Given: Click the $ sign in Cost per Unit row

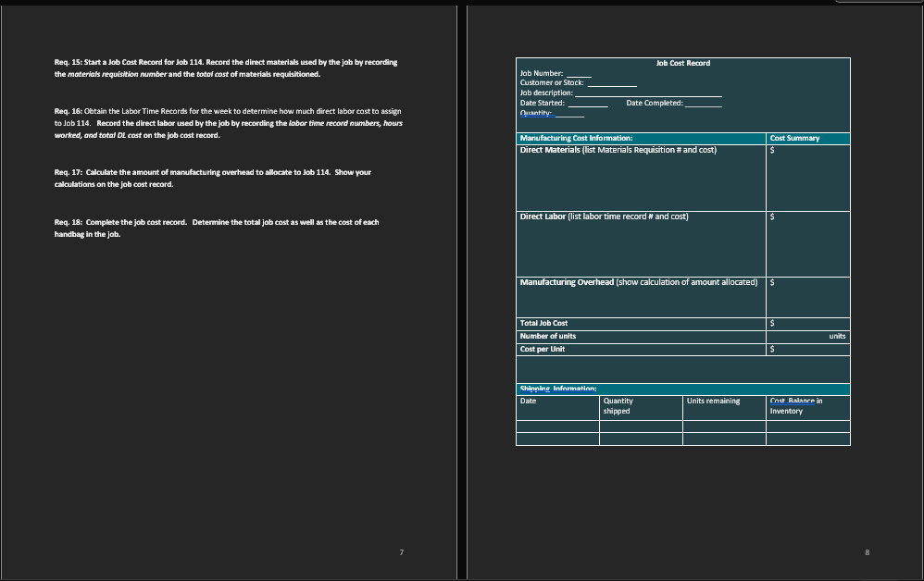Looking at the screenshot, I should point(772,349).
